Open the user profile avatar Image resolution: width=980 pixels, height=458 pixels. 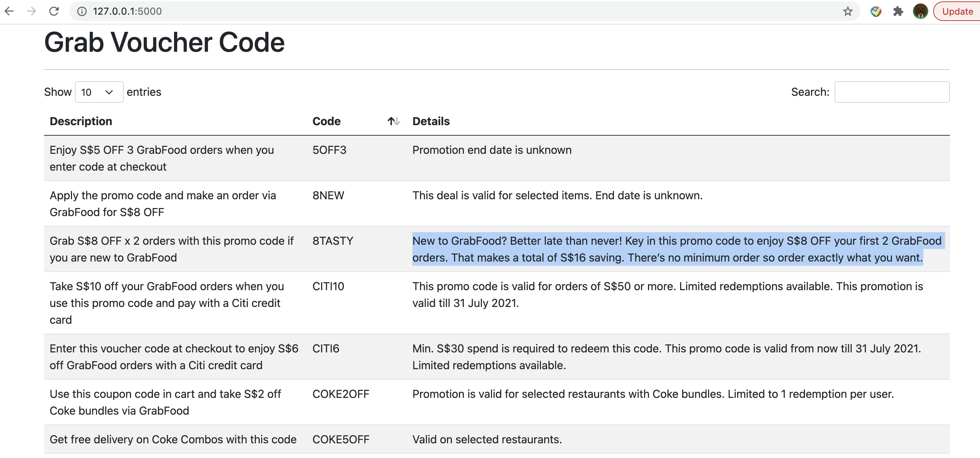coord(920,12)
